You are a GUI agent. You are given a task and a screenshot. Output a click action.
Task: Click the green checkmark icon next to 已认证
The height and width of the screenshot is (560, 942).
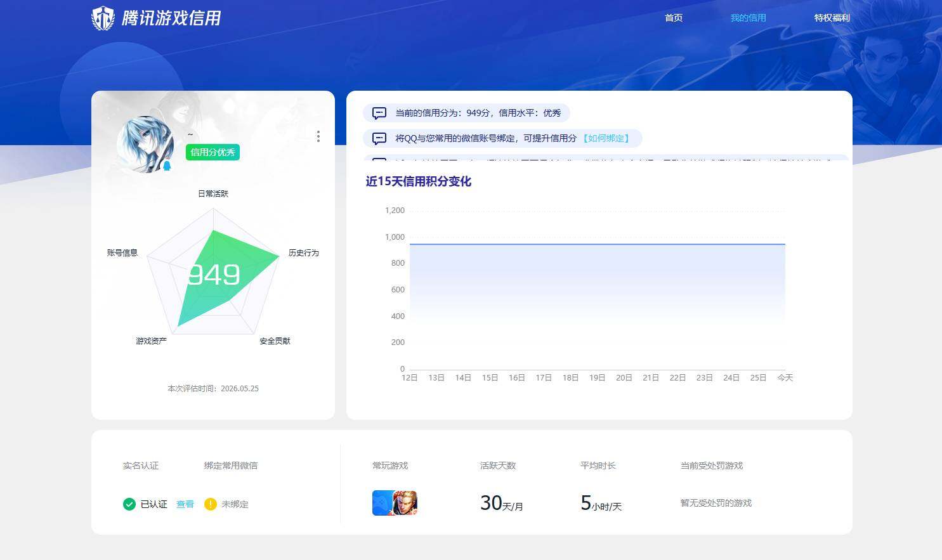pyautogui.click(x=129, y=504)
